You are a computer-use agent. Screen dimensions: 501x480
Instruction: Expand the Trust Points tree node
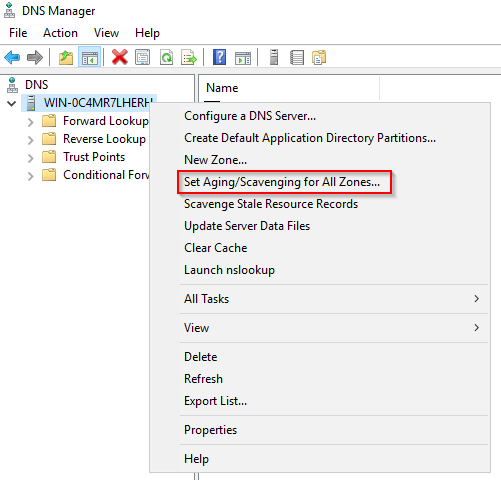30,158
